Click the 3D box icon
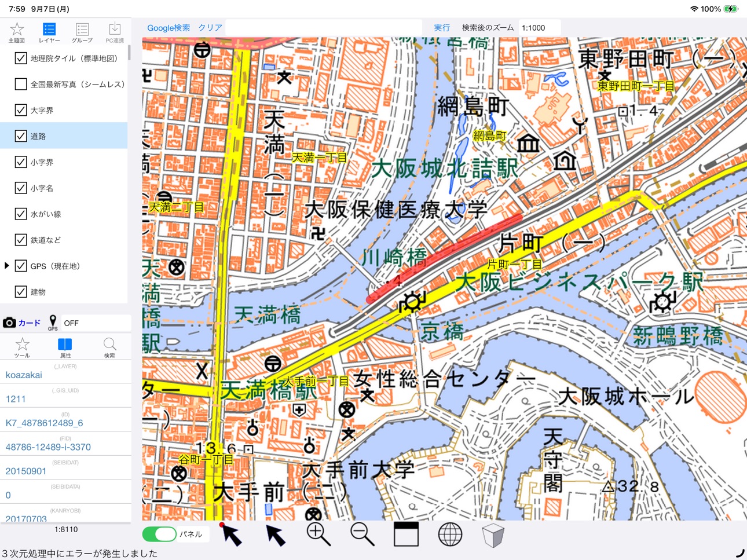The height and width of the screenshot is (560, 747). point(493,535)
